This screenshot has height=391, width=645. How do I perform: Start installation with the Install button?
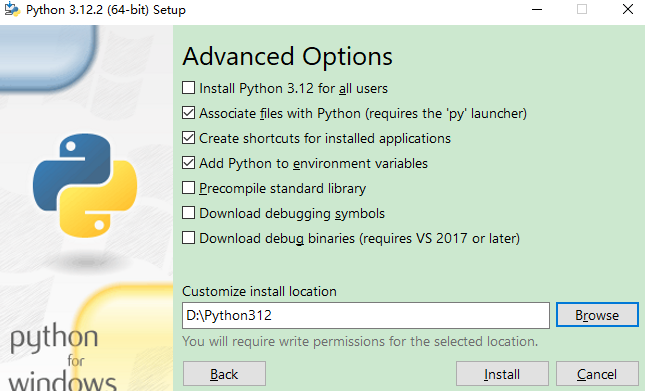coord(502,374)
